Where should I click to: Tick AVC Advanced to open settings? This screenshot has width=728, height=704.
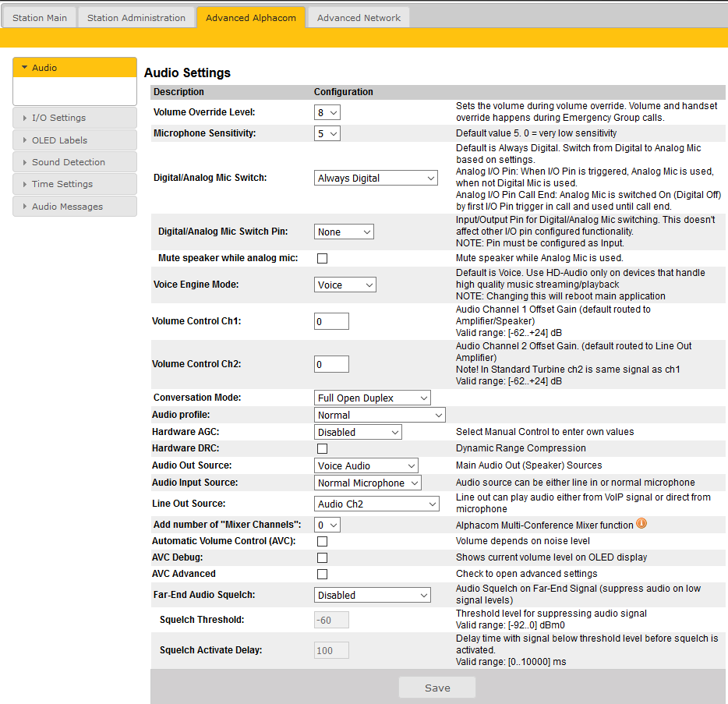click(322, 574)
